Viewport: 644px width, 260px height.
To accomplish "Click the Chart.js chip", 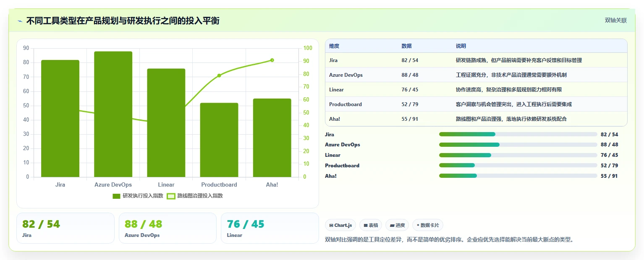I will (340, 225).
